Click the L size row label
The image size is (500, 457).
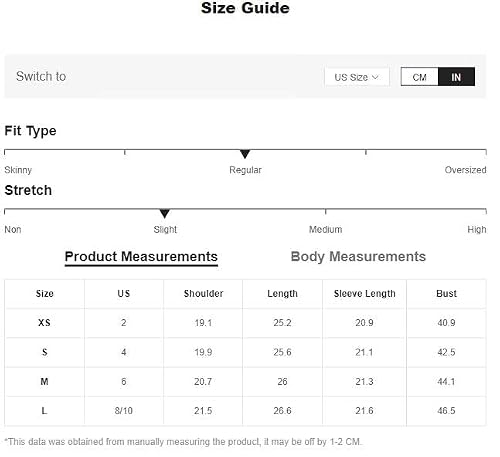pyautogui.click(x=44, y=411)
